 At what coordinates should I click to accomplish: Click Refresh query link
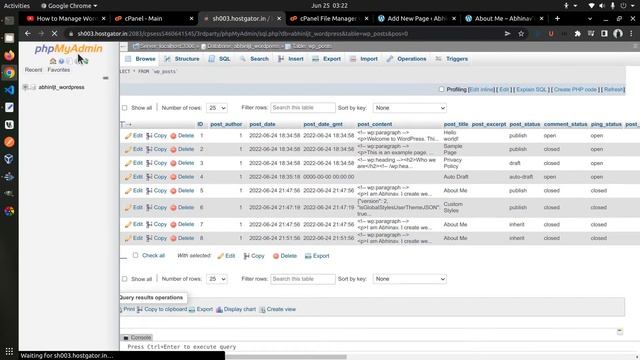pyautogui.click(x=614, y=90)
